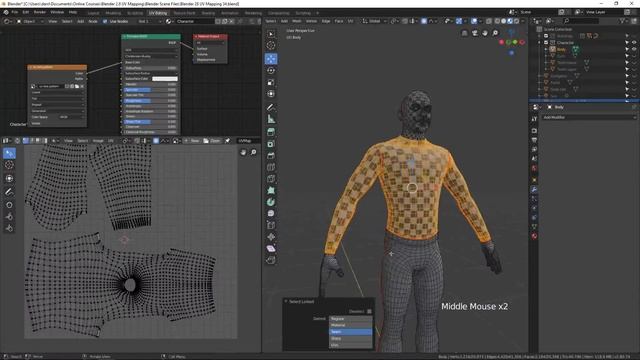Toggle the Deselect checkbox in Select Linked panel
This screenshot has height=360, width=640.
[x=369, y=311]
